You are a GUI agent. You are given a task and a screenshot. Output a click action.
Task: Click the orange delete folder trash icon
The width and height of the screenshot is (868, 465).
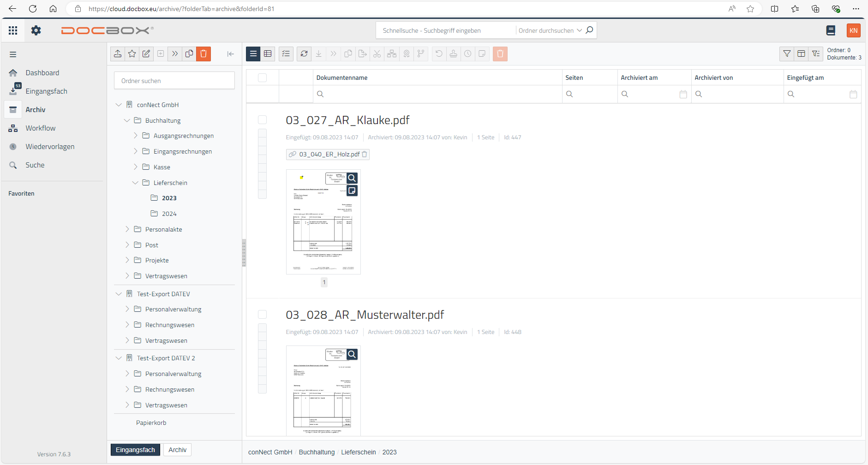204,54
